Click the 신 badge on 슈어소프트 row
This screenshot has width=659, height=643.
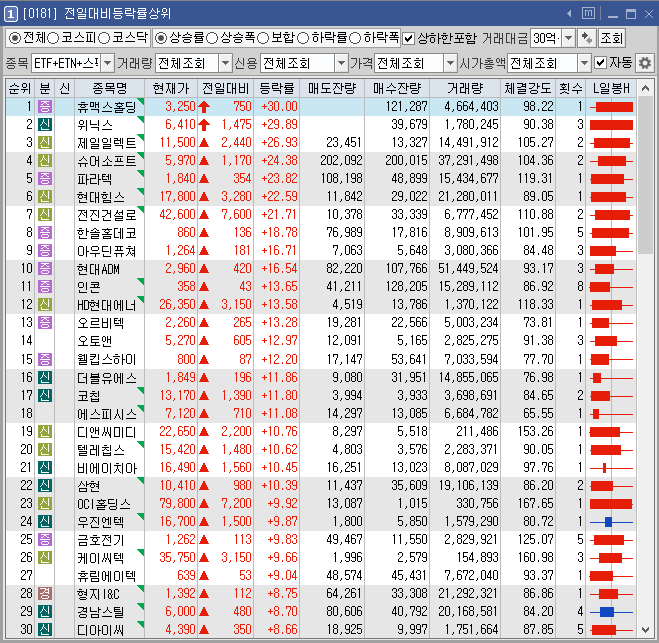click(45, 161)
